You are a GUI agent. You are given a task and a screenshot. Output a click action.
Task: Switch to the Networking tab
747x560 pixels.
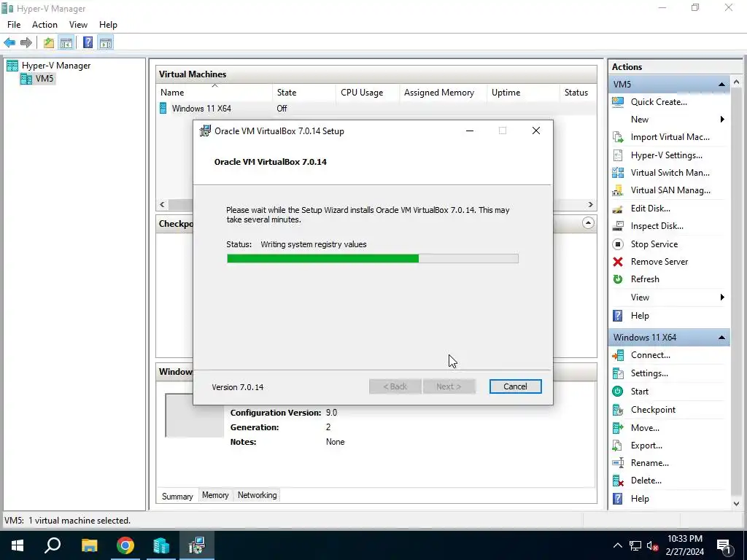pyautogui.click(x=258, y=495)
